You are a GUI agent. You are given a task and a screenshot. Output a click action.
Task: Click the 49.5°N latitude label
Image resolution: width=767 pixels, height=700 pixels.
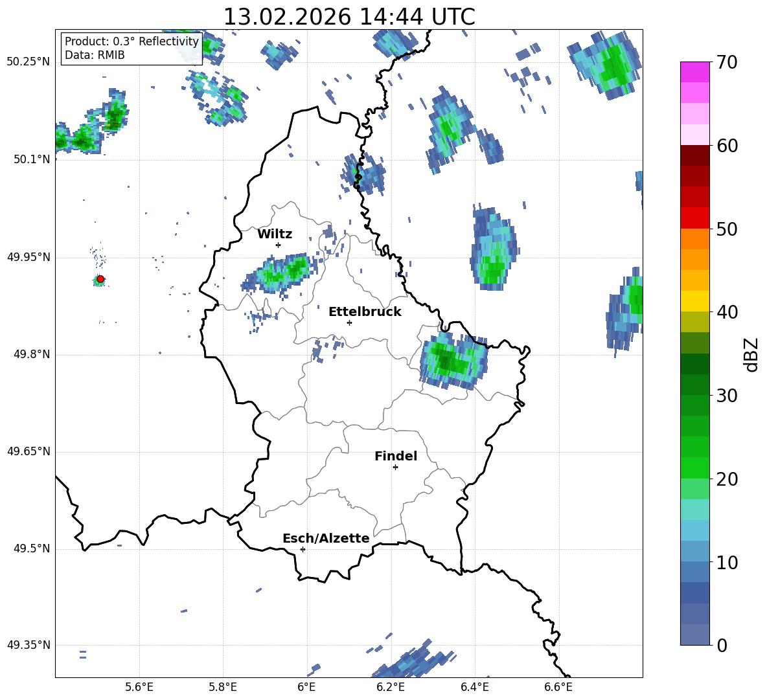point(32,548)
